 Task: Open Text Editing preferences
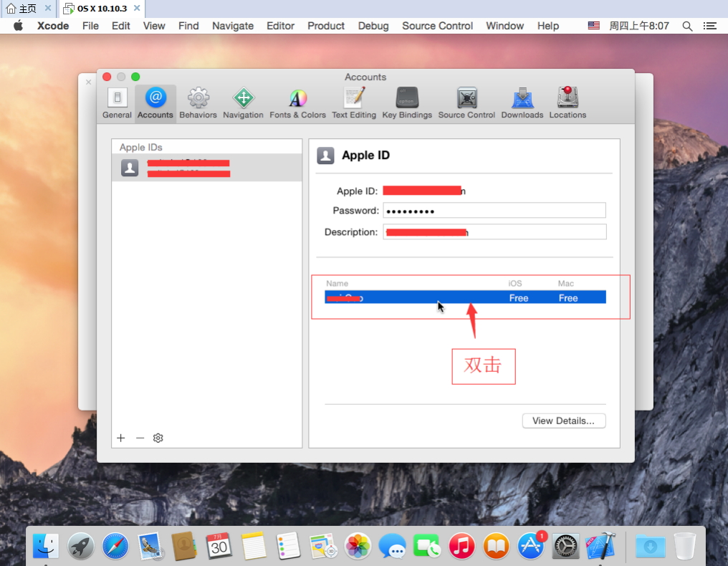[x=354, y=103]
